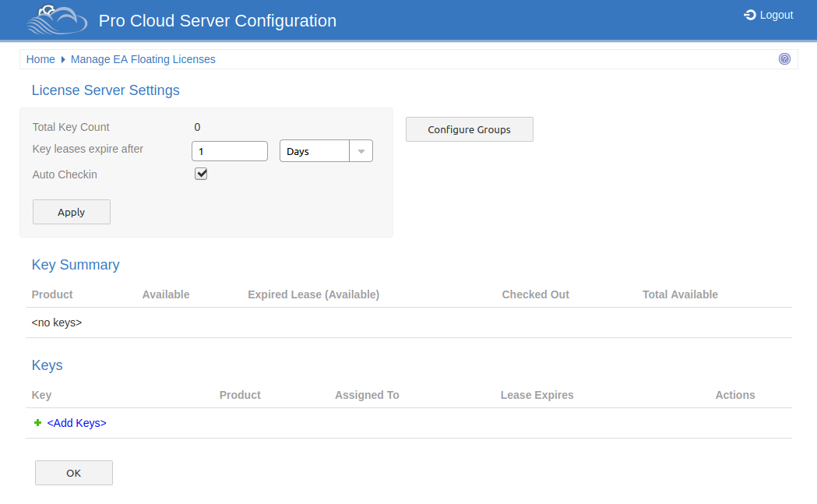The width and height of the screenshot is (817, 504).
Task: Click the breadcrumb separator arrow after Home
Action: click(63, 60)
